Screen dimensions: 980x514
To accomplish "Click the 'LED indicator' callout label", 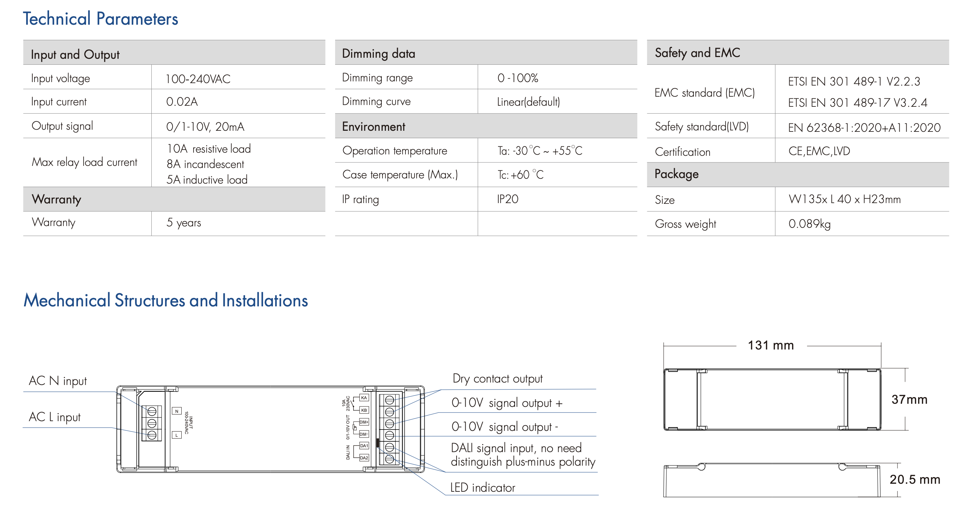I will click(482, 487).
